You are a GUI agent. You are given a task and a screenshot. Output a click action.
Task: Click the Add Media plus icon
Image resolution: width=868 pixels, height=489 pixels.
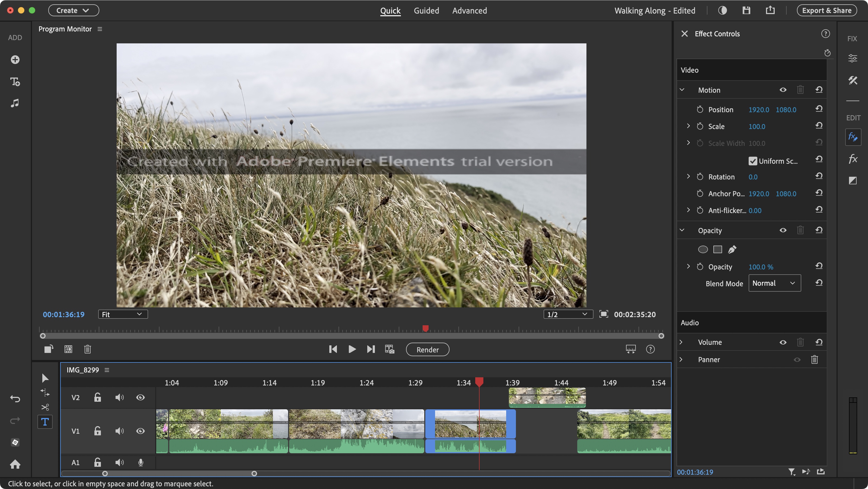click(x=15, y=60)
